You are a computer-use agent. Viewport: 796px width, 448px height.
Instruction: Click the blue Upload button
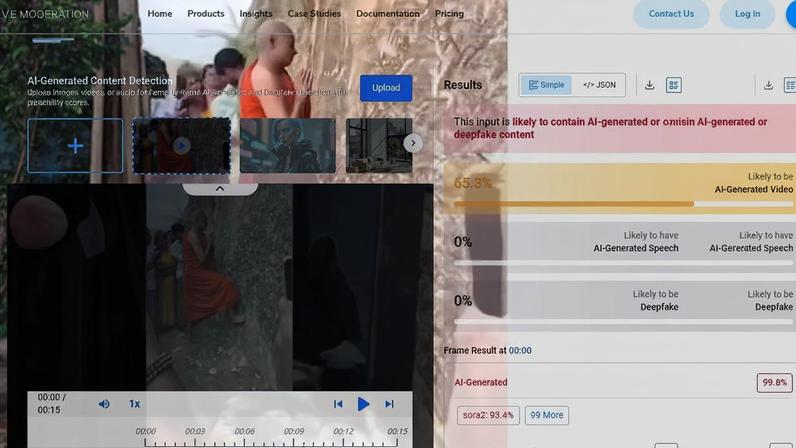click(x=386, y=88)
